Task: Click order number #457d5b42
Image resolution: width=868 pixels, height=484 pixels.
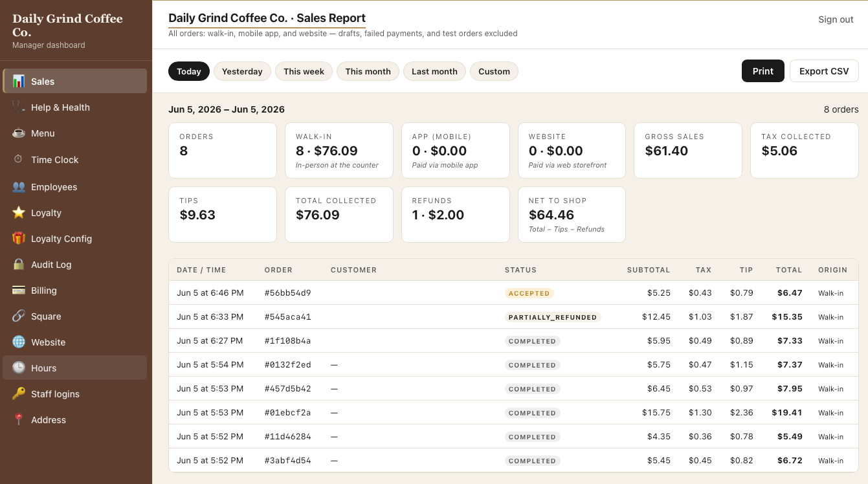Action: (287, 389)
